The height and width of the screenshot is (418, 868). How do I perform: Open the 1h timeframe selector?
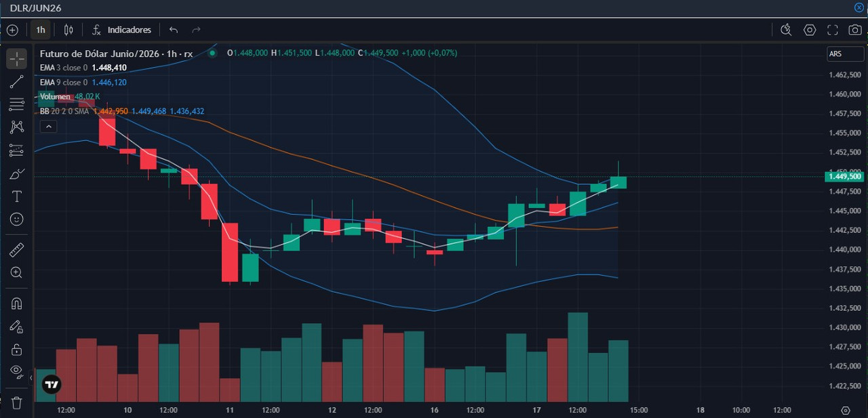(41, 30)
